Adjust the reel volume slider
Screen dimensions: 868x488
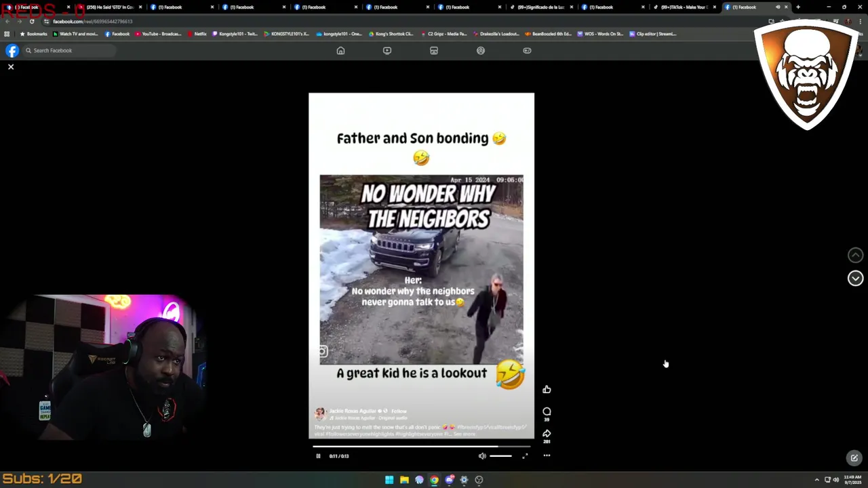pos(500,456)
